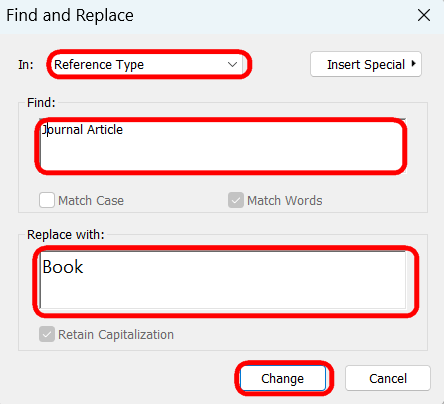This screenshot has width=444, height=404.
Task: Select the 'Replace with:' group label
Action: click(66, 235)
